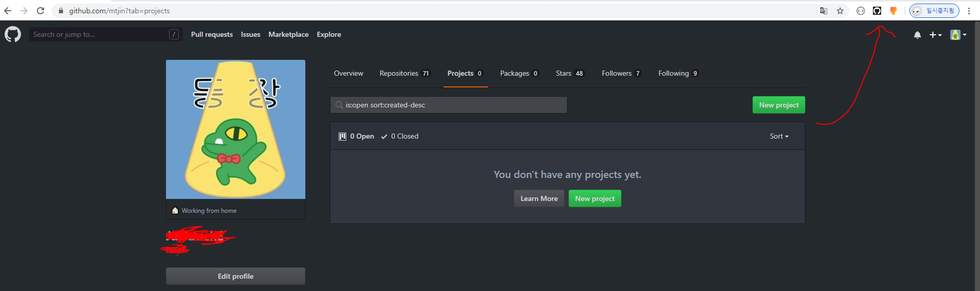Click the padlock icon in the address bar
Screen dimensions: 980x291
click(61, 11)
